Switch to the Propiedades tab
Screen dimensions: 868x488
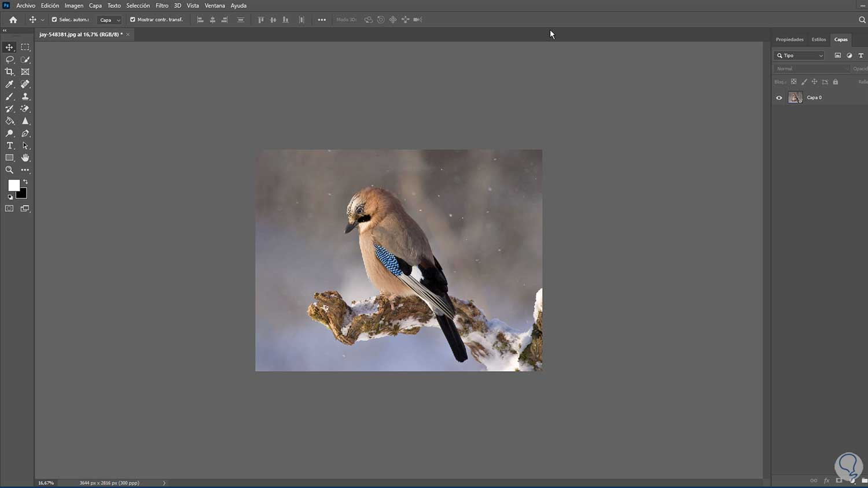click(789, 39)
